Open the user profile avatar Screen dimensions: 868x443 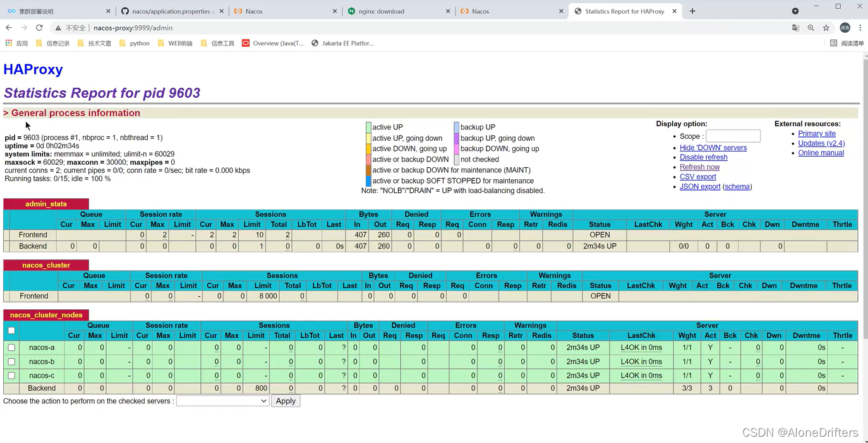point(845,28)
